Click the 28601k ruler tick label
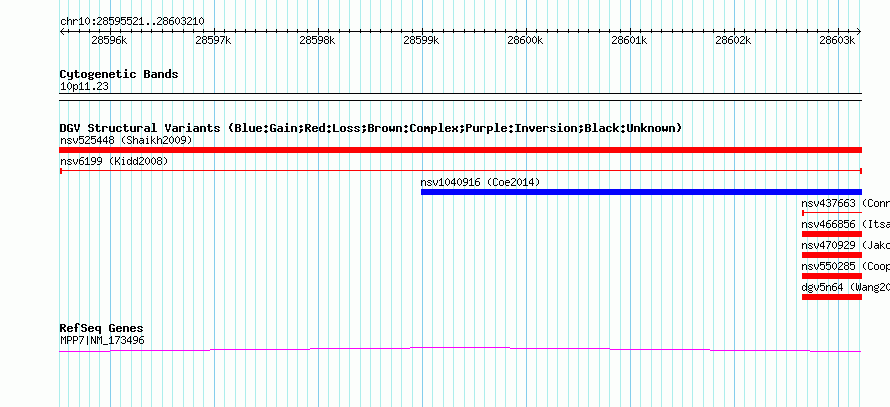Viewport: 890px width, 407px height. 629,40
